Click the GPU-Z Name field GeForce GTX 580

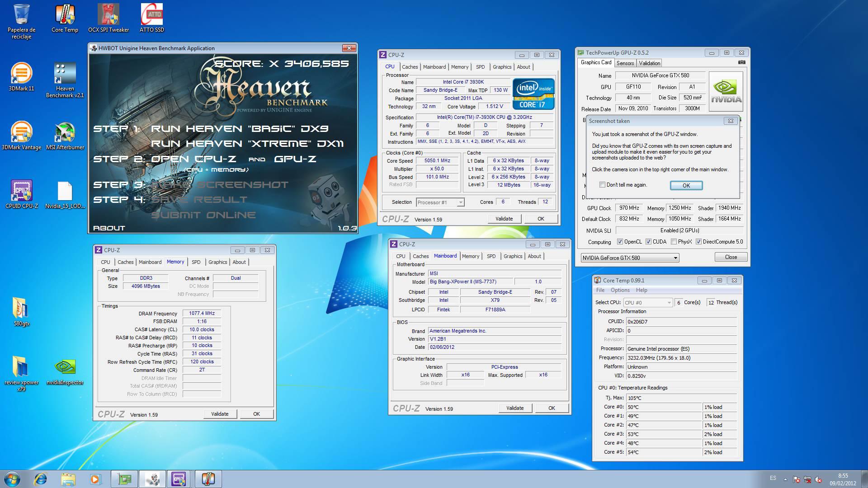pos(660,75)
